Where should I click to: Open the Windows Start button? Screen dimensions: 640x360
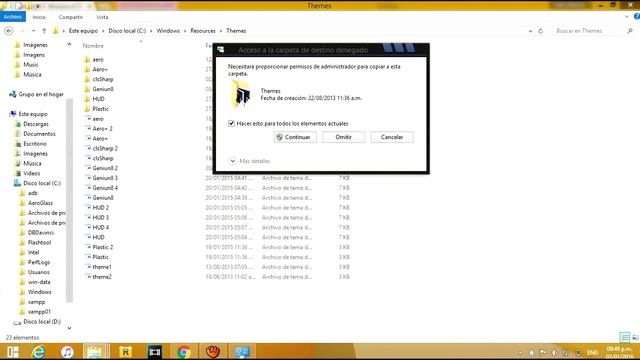click(13, 352)
